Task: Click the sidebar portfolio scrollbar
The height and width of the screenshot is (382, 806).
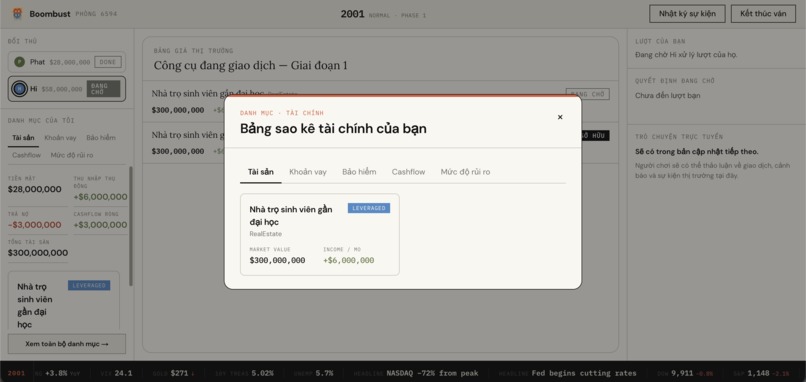Action: pos(131,226)
